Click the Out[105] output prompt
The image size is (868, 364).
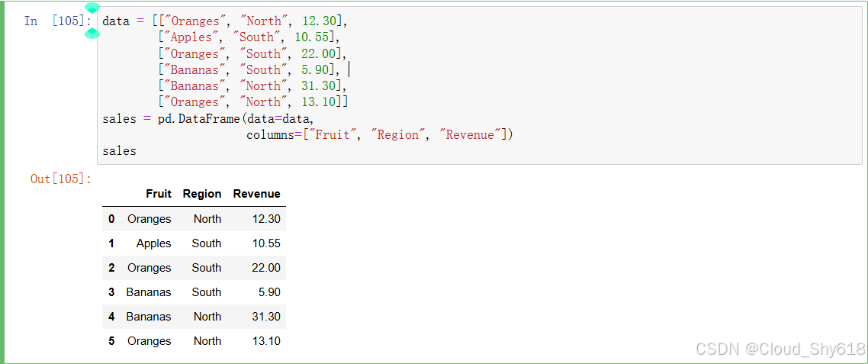(61, 179)
